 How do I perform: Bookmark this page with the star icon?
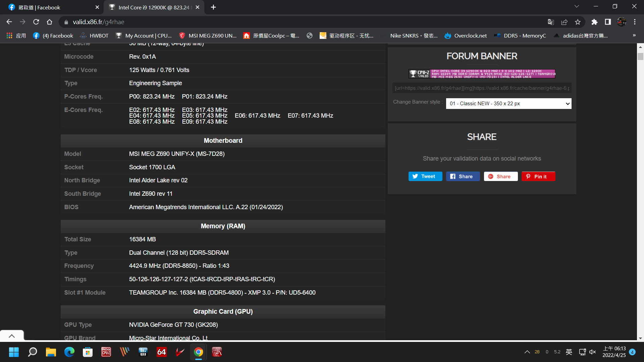point(578,22)
